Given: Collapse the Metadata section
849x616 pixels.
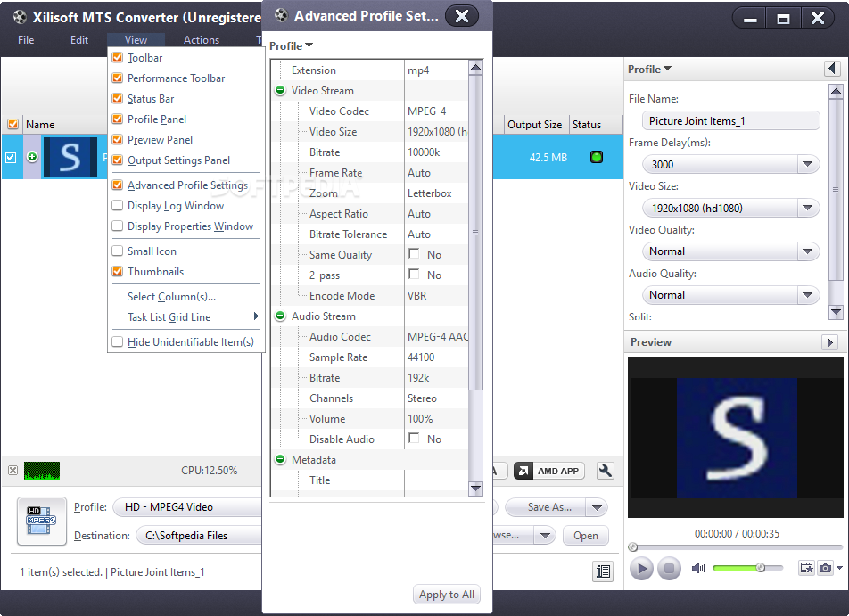Looking at the screenshot, I should (280, 460).
